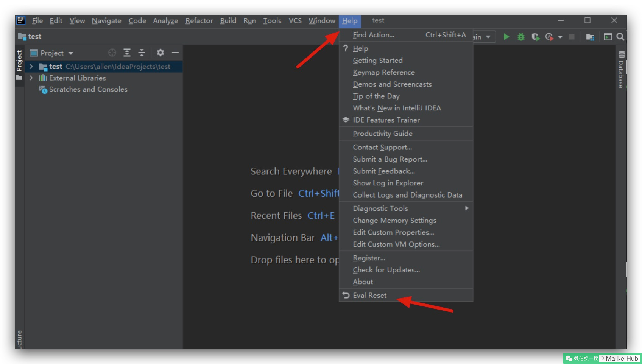This screenshot has width=642, height=364.
Task: Toggle the Project side tab
Action: tap(19, 65)
